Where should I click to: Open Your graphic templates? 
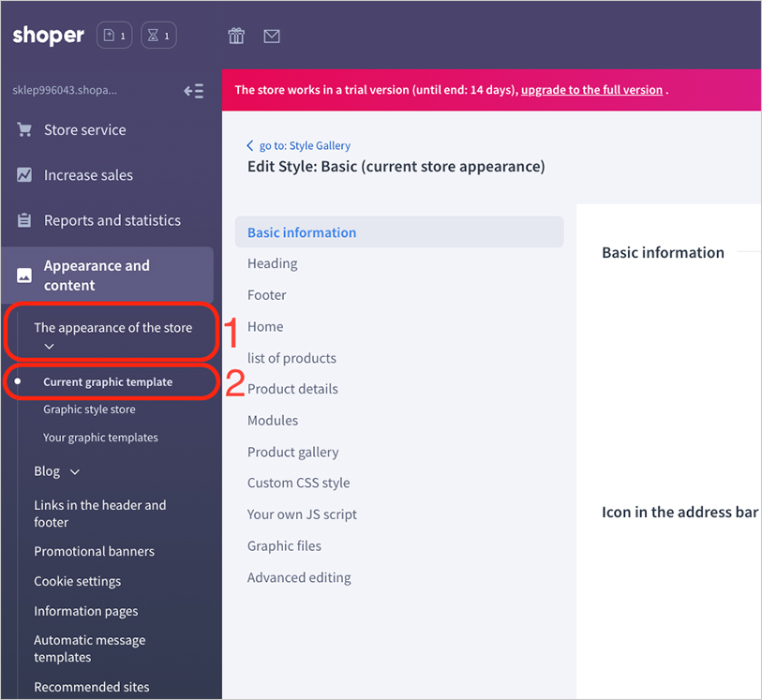(x=100, y=438)
